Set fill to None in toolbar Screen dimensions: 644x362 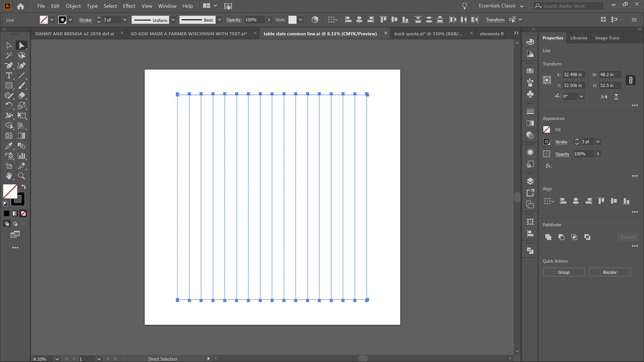point(23,213)
